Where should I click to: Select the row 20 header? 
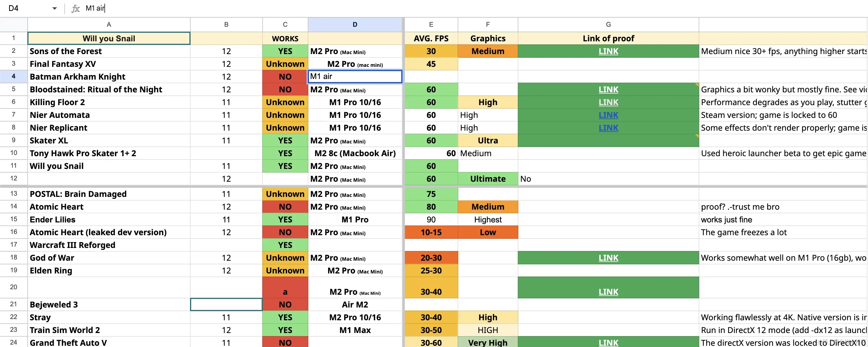(13, 287)
